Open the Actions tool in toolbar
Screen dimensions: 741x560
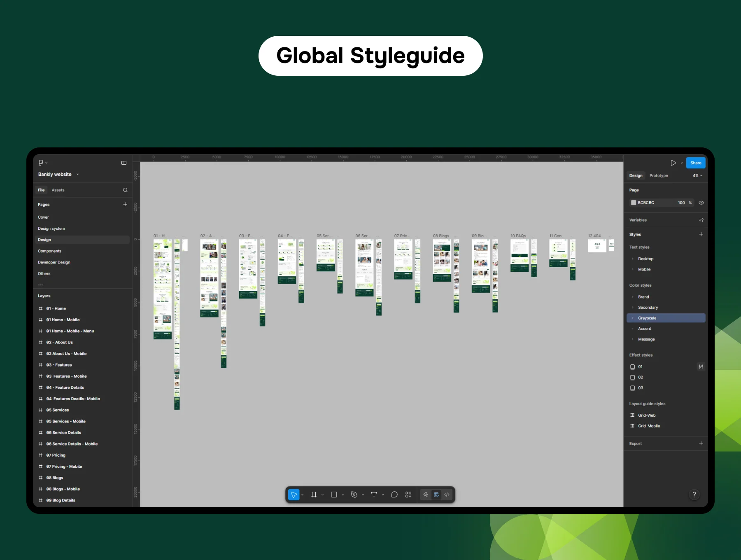[408, 495]
